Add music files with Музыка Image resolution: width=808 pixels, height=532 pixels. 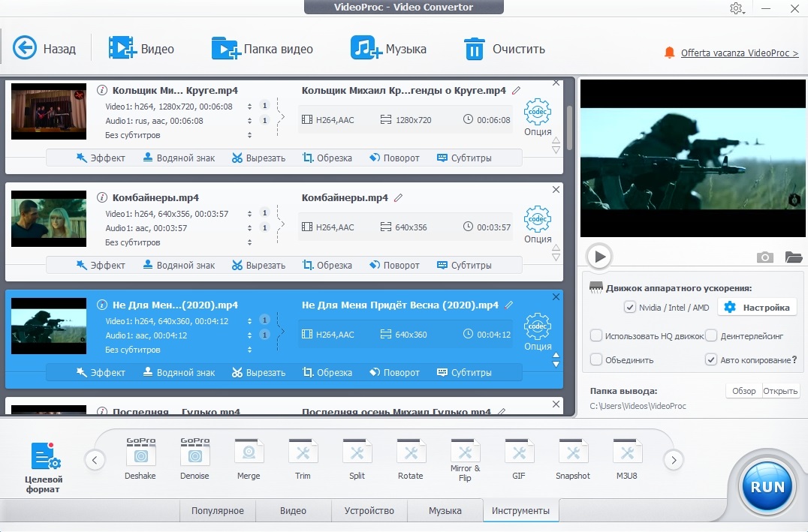[x=388, y=49]
